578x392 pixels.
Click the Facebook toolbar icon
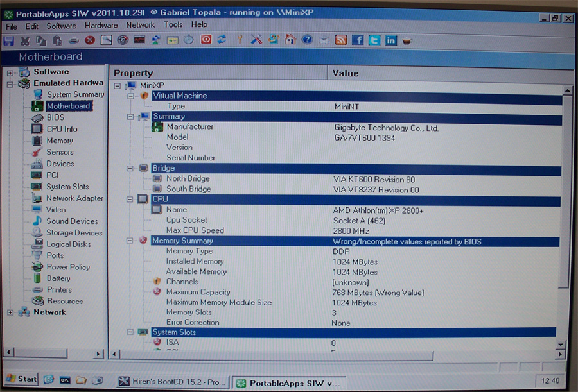(x=358, y=40)
